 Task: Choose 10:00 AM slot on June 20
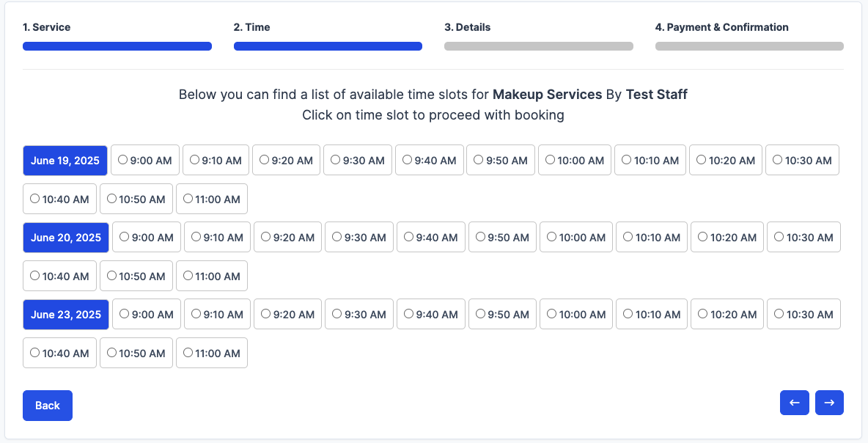575,237
